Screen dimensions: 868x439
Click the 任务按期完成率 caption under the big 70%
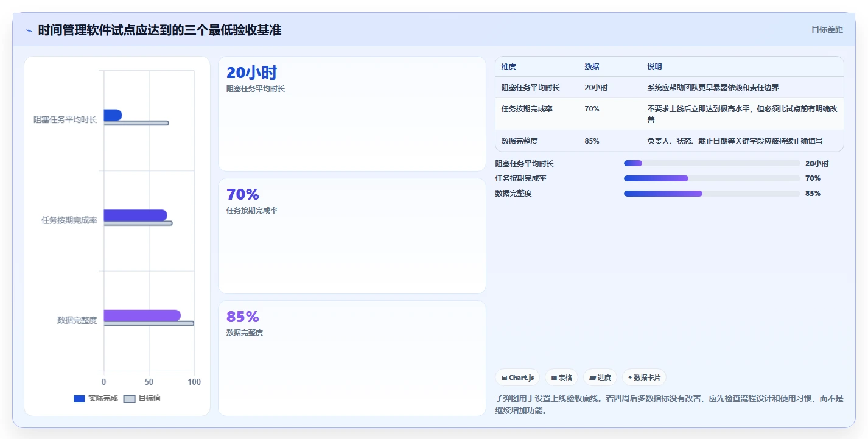252,211
